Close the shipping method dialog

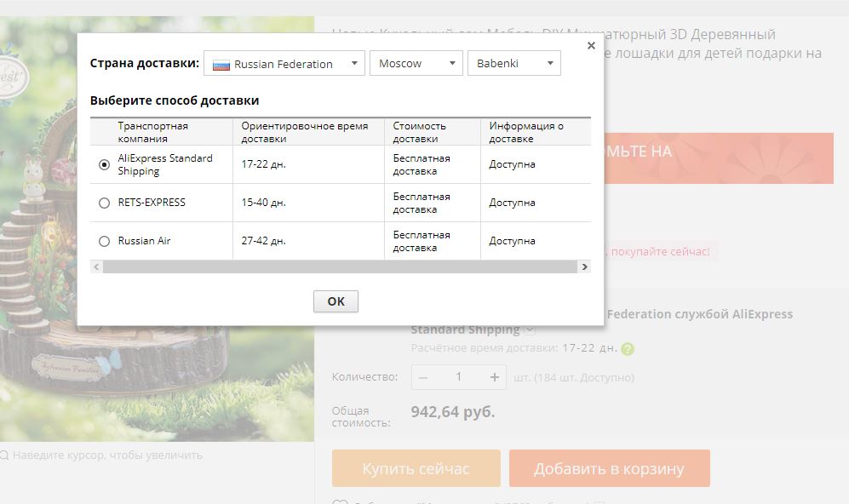pyautogui.click(x=591, y=46)
